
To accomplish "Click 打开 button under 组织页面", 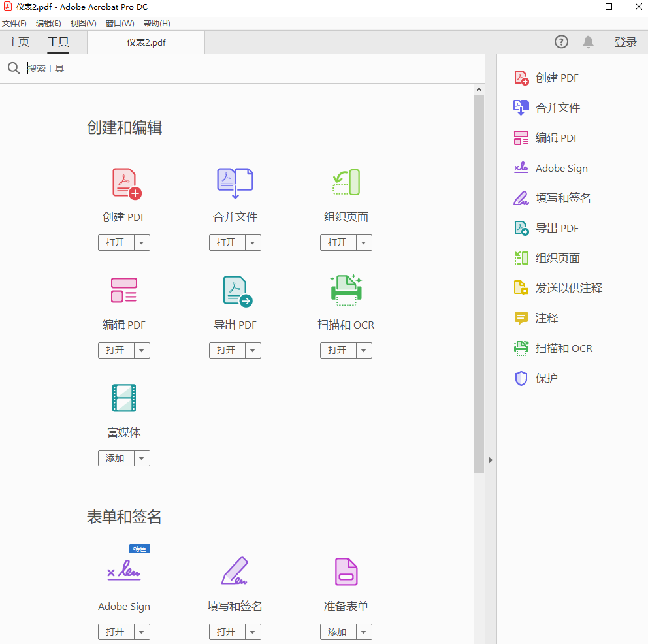I will (x=338, y=242).
